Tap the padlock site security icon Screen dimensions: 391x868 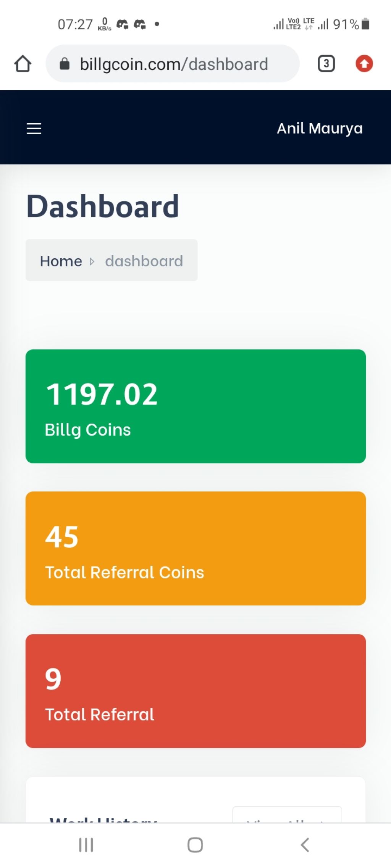(65, 64)
